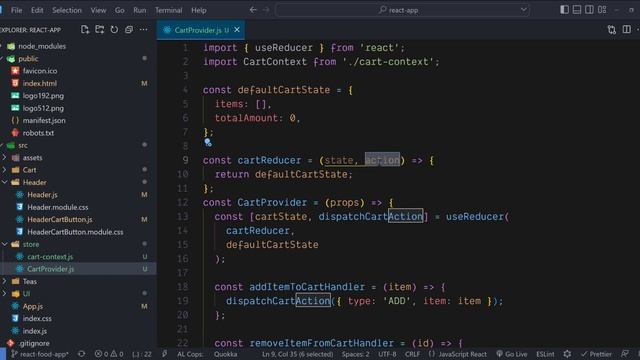Collapse the Header folder
Screen dimensions: 640x360
pyautogui.click(x=34, y=182)
